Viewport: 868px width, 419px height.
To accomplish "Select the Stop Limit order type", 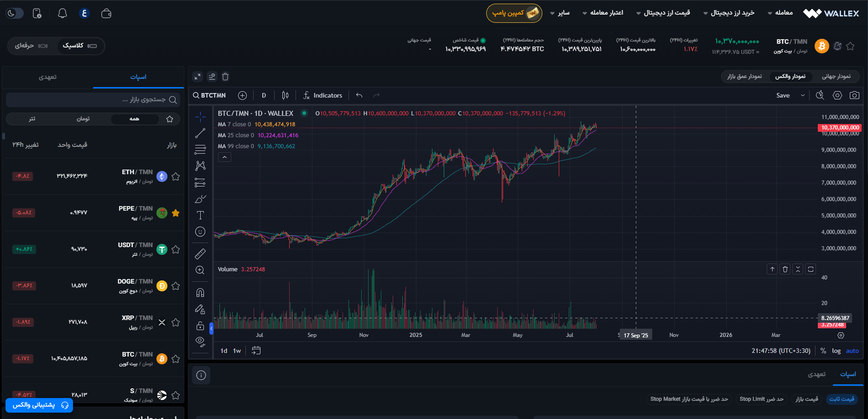I will 761,399.
